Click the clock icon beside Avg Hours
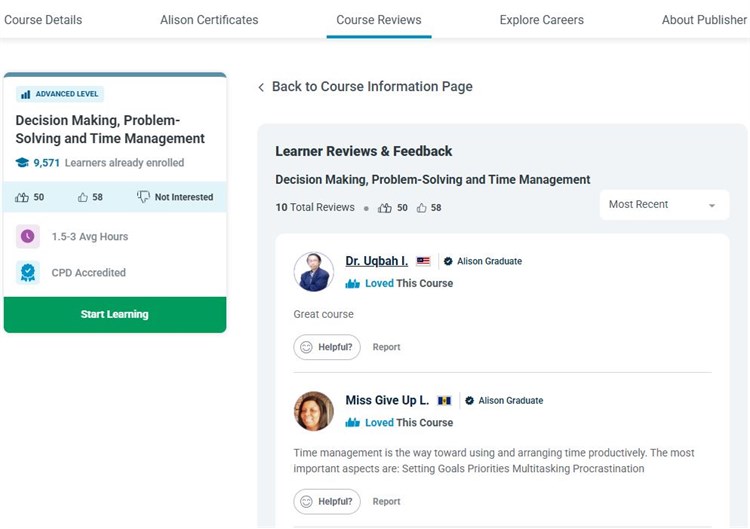The image size is (750, 529). click(28, 237)
